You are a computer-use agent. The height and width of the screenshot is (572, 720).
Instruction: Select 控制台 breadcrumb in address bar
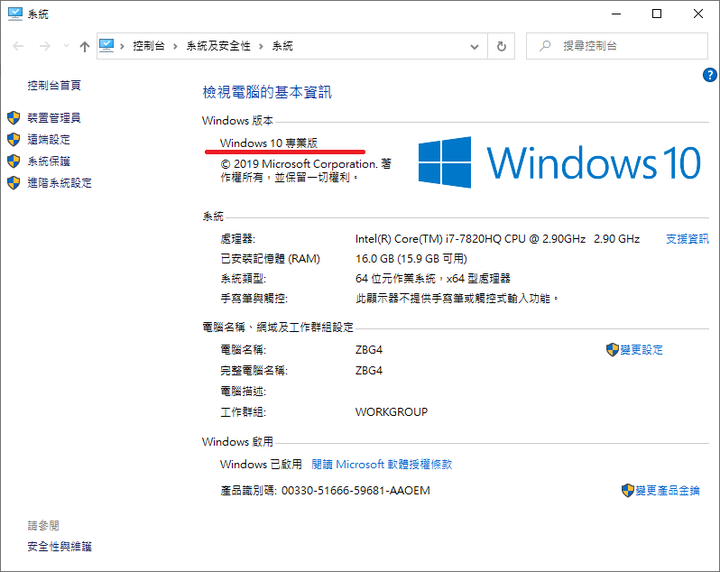(149, 46)
